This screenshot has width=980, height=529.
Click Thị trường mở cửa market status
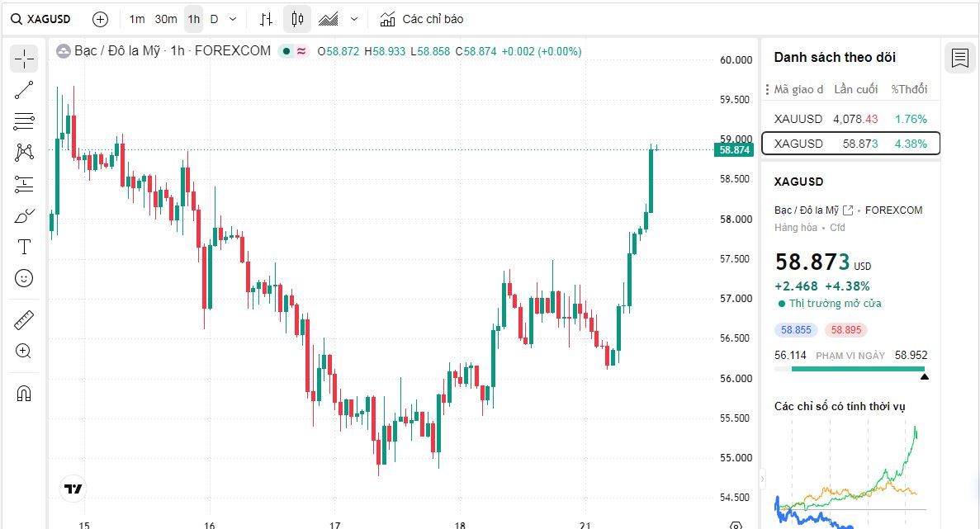point(830,304)
